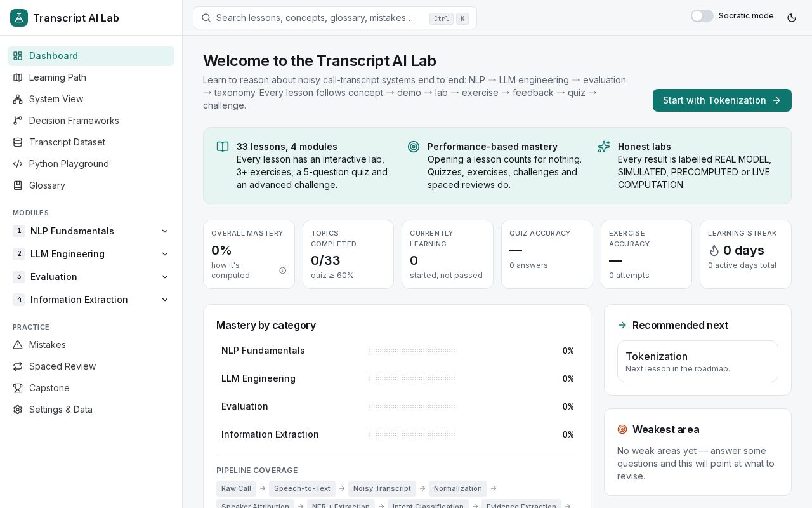The width and height of the screenshot is (812, 508).
Task: Open the Capstone page
Action: (91, 388)
